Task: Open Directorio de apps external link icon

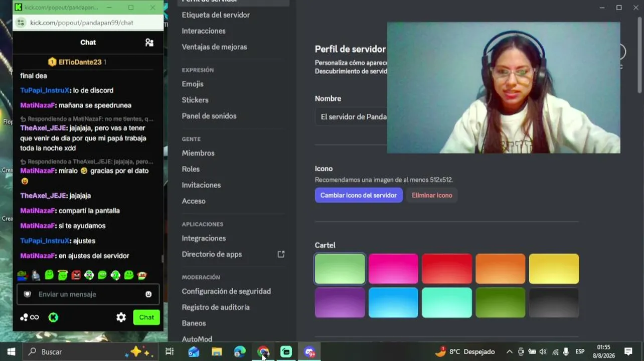Action: 281,254
